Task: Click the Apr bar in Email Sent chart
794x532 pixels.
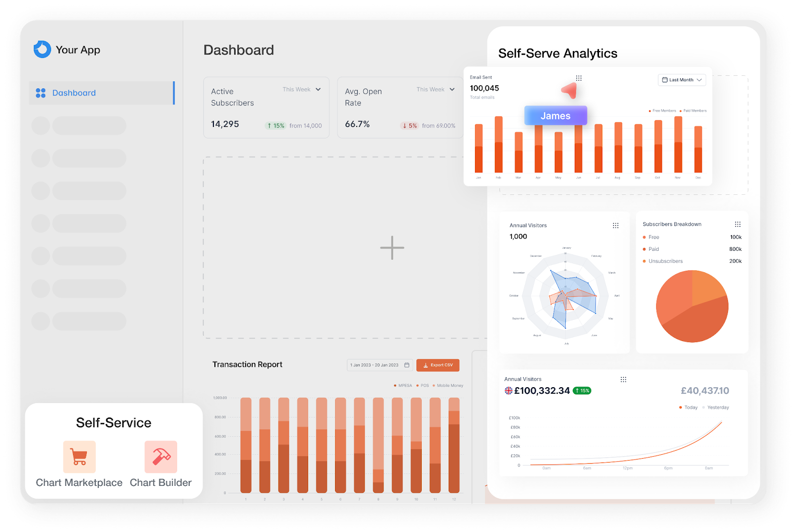Action: click(538, 148)
